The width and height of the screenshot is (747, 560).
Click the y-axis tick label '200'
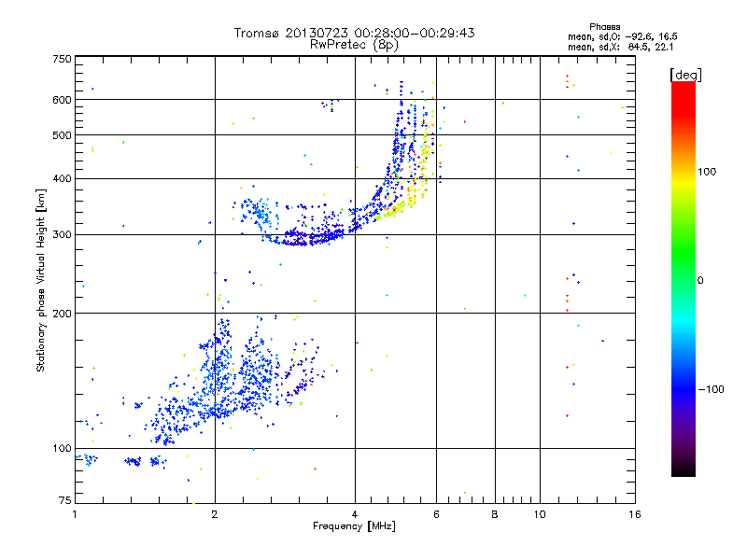pos(63,314)
